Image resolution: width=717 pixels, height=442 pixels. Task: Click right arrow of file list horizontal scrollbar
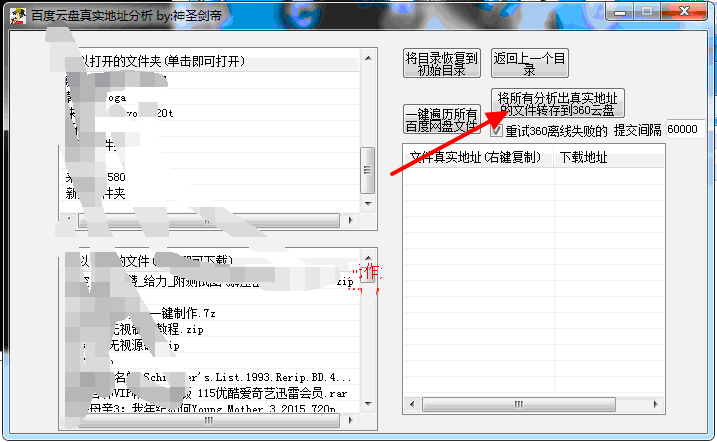[351, 420]
